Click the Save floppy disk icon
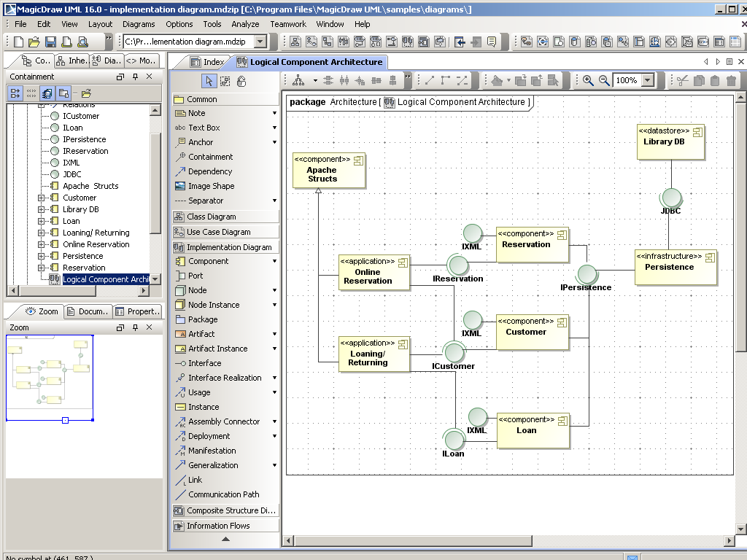The width and height of the screenshot is (747, 560). pos(50,42)
